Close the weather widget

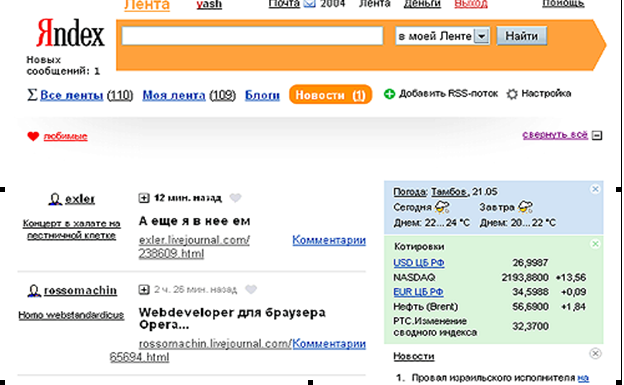[595, 189]
